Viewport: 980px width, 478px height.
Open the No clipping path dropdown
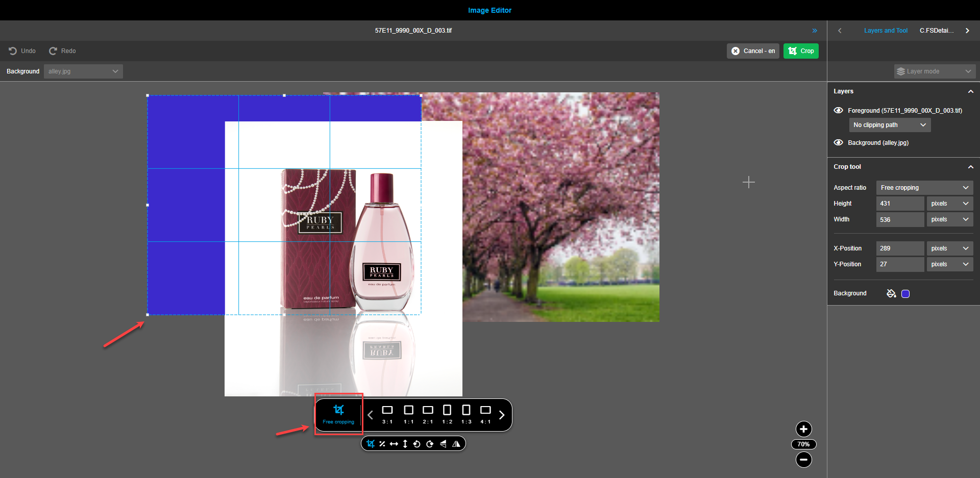coord(889,124)
